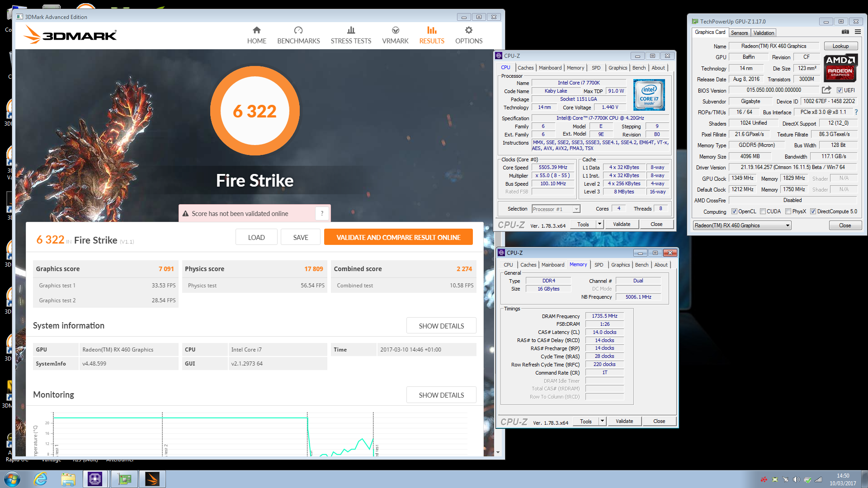Open Tools dropdown arrow in upper CPU-Z
Screen dimensions: 868x488
[599, 224]
